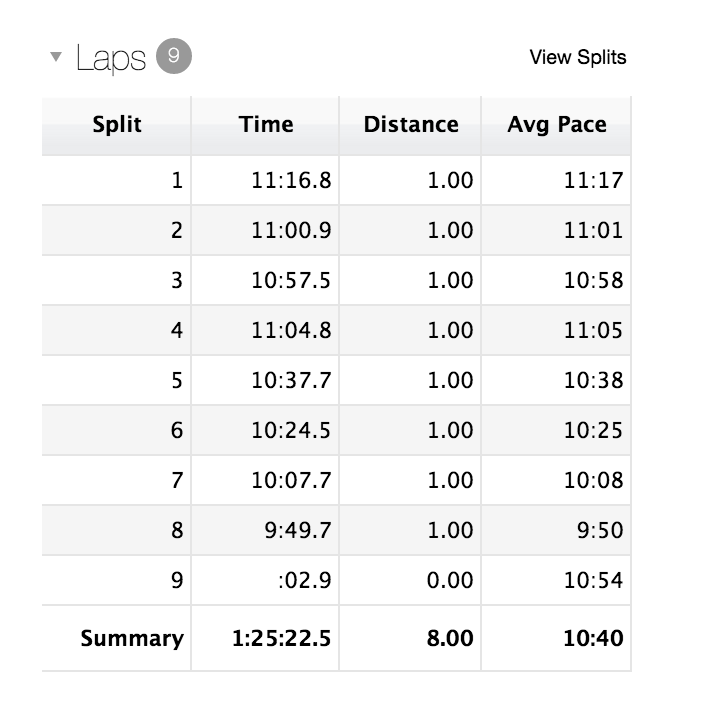The width and height of the screenshot is (722, 708).
Task: Click the Summary row label
Action: pos(132,638)
